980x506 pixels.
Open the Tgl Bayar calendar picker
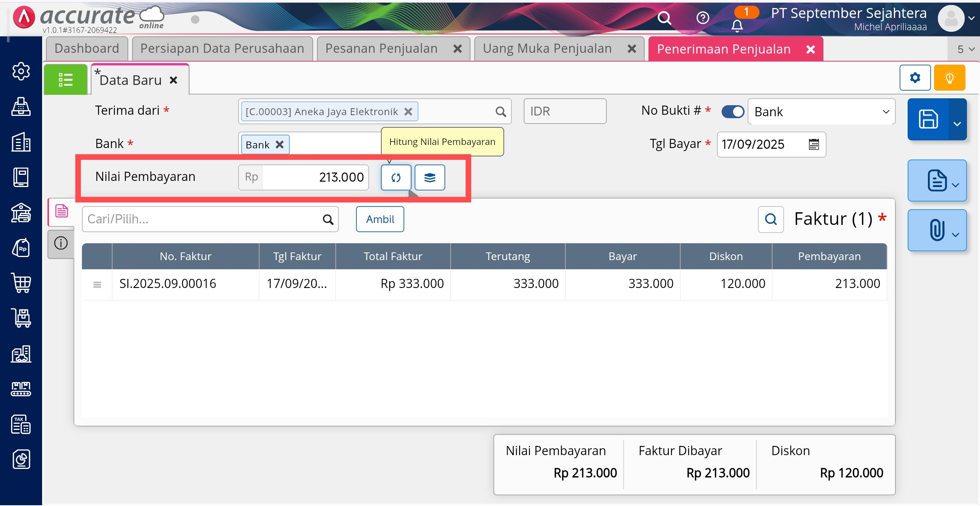click(814, 145)
